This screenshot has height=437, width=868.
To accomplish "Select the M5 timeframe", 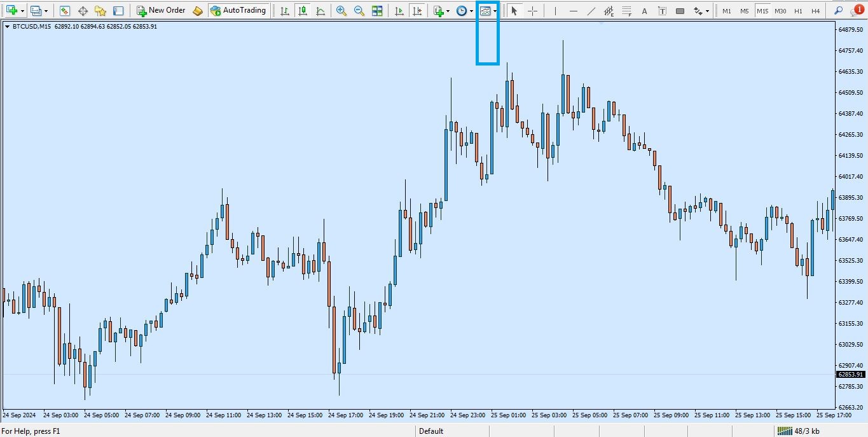I will pyautogui.click(x=745, y=11).
